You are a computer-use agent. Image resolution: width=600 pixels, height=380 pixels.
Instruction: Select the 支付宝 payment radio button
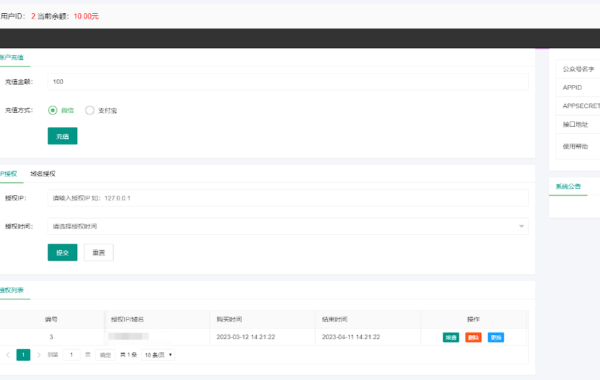90,110
